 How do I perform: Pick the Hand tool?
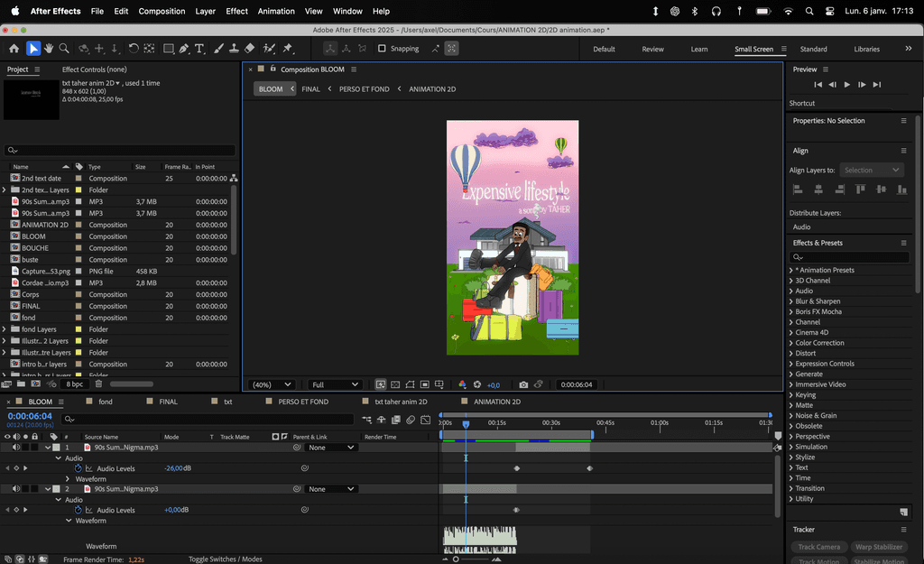point(49,49)
